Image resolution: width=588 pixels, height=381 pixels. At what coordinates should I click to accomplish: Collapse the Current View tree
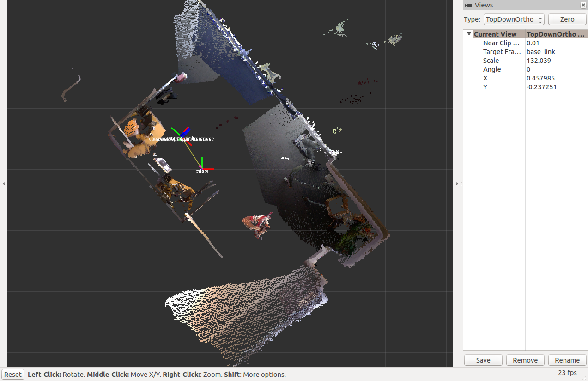pyautogui.click(x=469, y=34)
